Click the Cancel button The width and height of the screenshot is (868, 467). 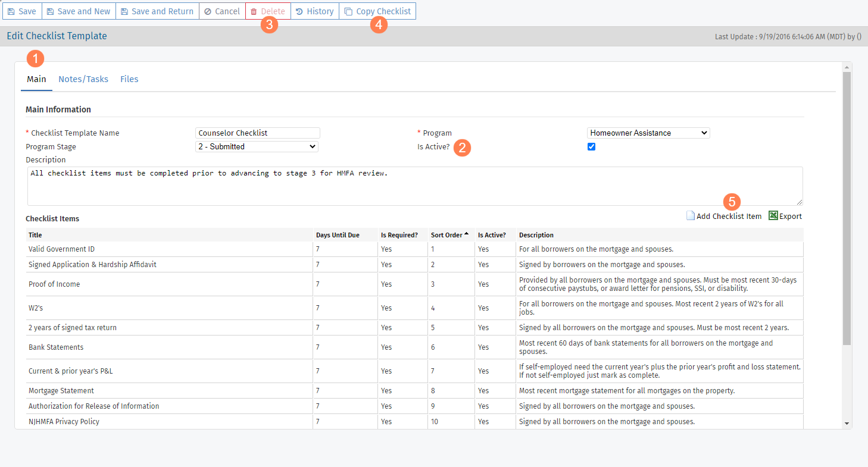coord(222,11)
